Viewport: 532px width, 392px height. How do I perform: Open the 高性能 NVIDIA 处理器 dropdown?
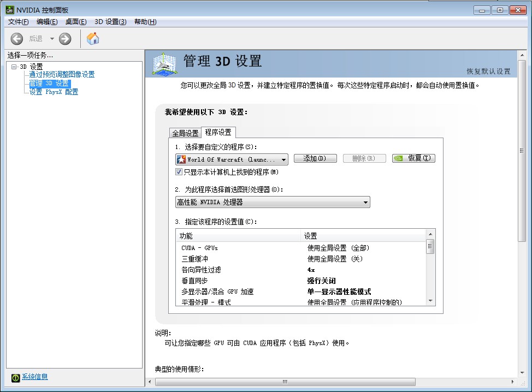point(273,202)
